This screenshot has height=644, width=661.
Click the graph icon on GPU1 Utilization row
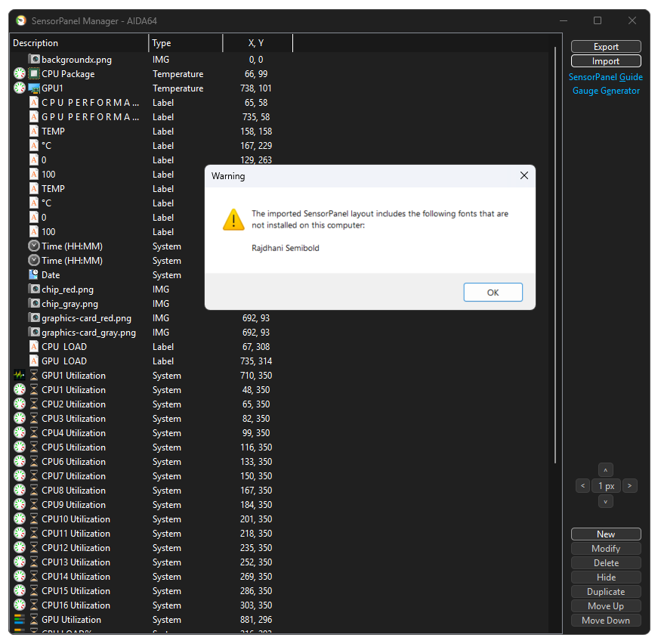pyautogui.click(x=20, y=376)
